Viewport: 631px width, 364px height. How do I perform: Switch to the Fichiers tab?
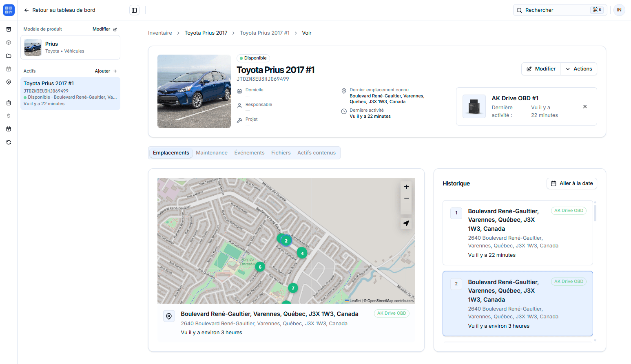point(281,153)
